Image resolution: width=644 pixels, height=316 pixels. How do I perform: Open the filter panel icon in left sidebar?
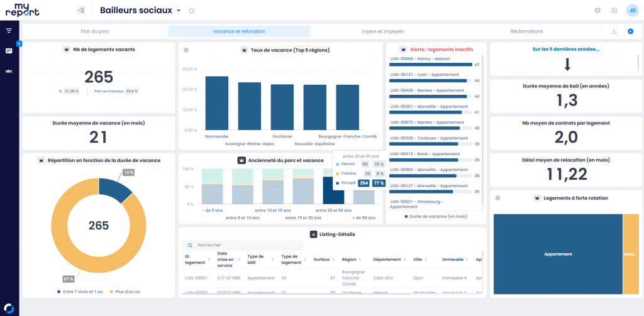pos(9,30)
